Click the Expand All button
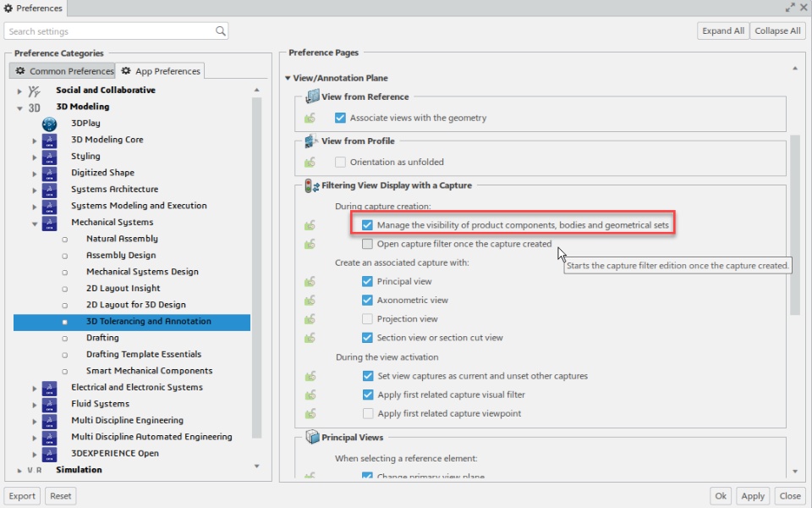 [723, 31]
